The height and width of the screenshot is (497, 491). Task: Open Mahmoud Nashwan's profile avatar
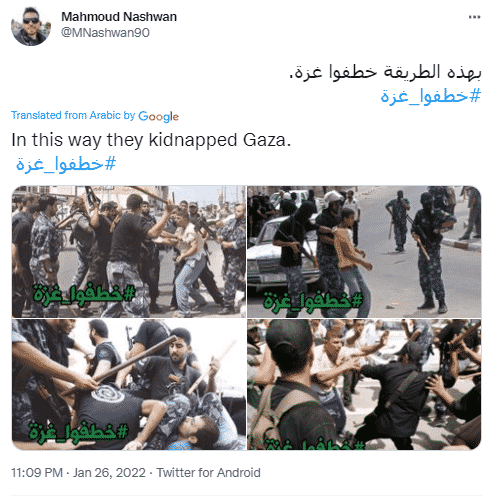pyautogui.click(x=31, y=26)
